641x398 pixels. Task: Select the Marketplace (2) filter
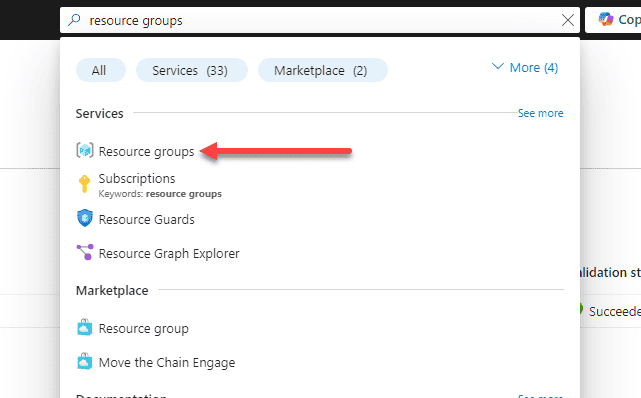click(322, 70)
